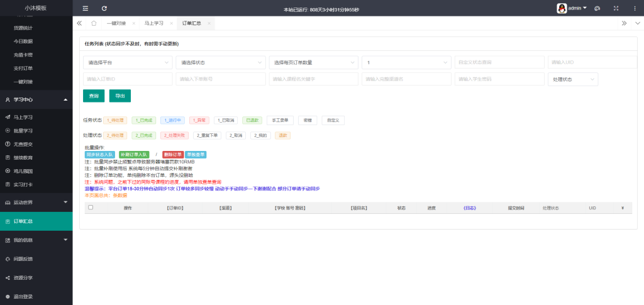
Task: Open 批量学习 in the sidebar
Action: [x=23, y=130]
